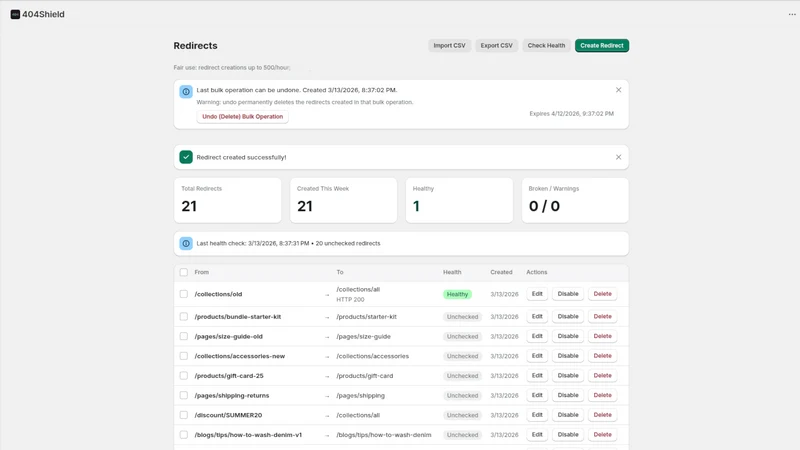Export redirects via Export CSV
Screen dimensions: 800x450
[496, 45]
